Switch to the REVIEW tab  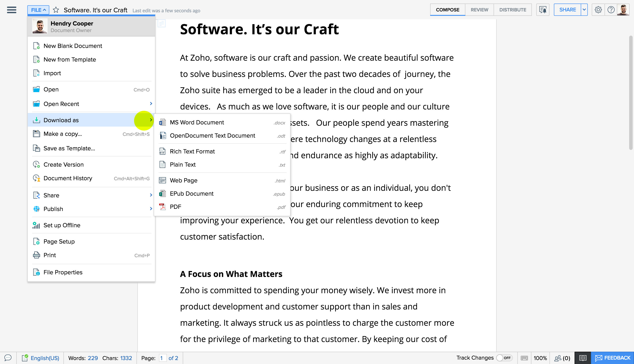(479, 10)
